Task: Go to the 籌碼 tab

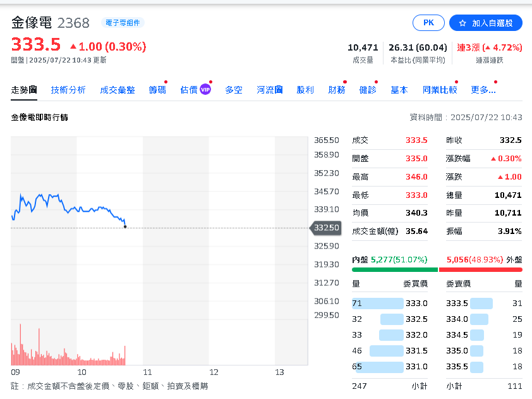Action: (157, 90)
